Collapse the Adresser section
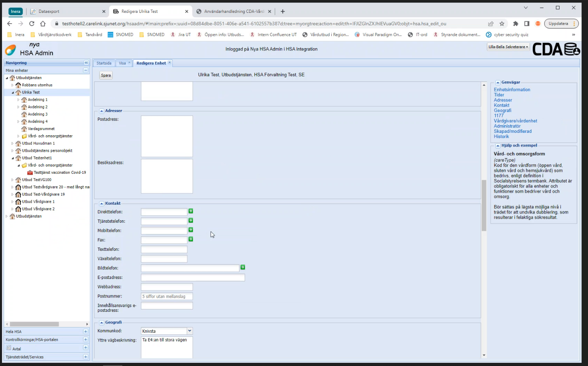This screenshot has width=588, height=366. [102, 111]
